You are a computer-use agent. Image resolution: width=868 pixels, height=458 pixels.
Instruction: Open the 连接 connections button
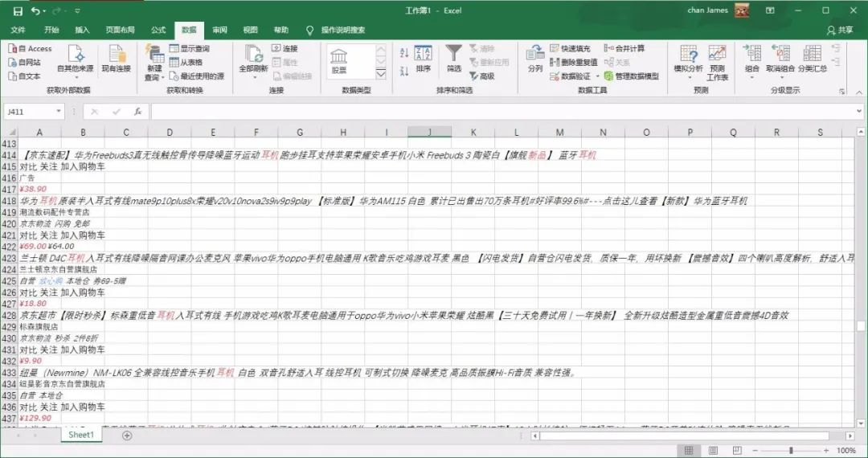285,49
